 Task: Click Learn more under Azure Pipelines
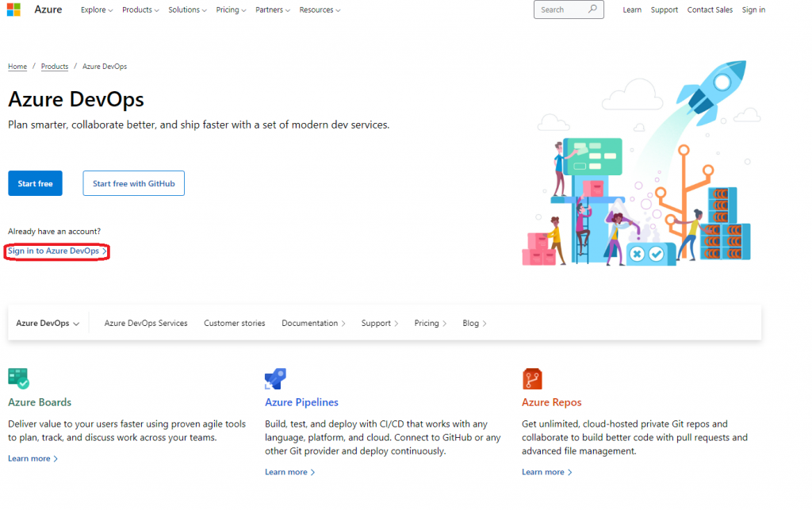click(289, 472)
